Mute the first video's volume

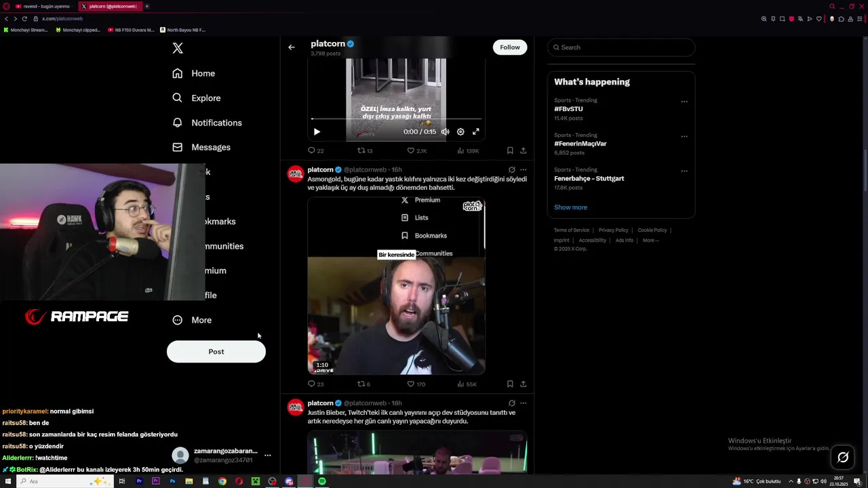pyautogui.click(x=445, y=131)
